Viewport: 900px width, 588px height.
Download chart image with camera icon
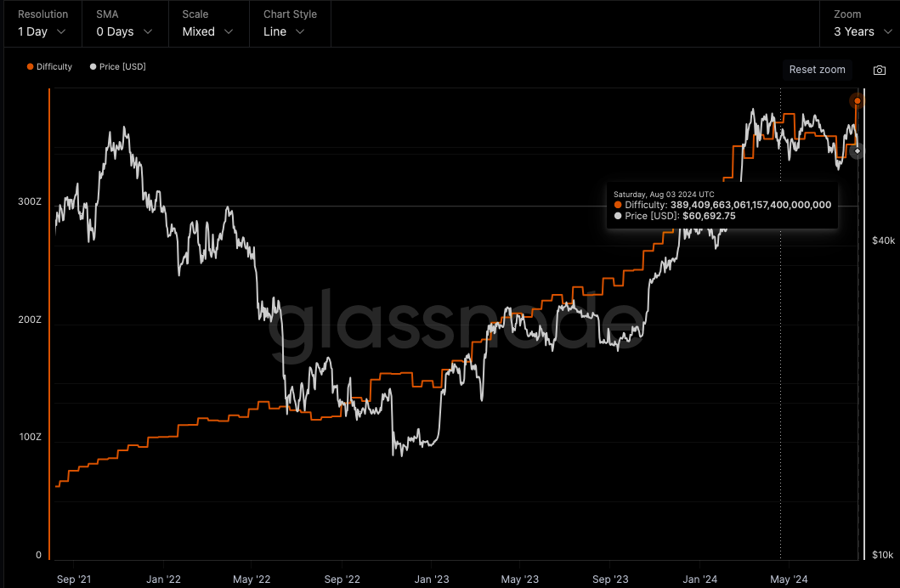879,70
